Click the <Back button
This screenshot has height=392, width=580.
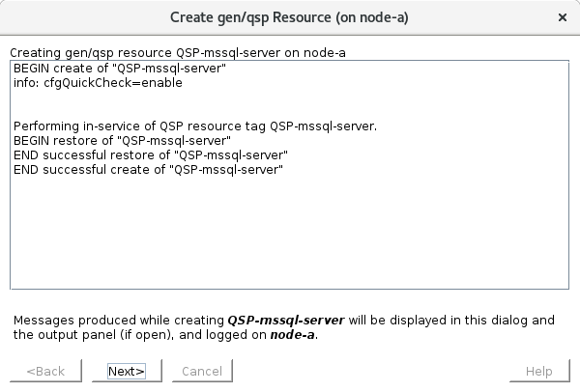pos(45,371)
